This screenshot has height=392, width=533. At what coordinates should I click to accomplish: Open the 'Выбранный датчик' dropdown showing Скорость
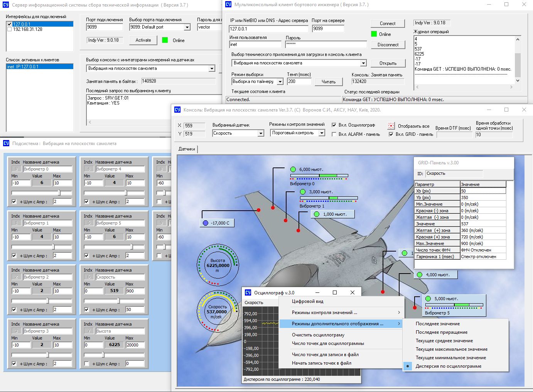(x=261, y=133)
